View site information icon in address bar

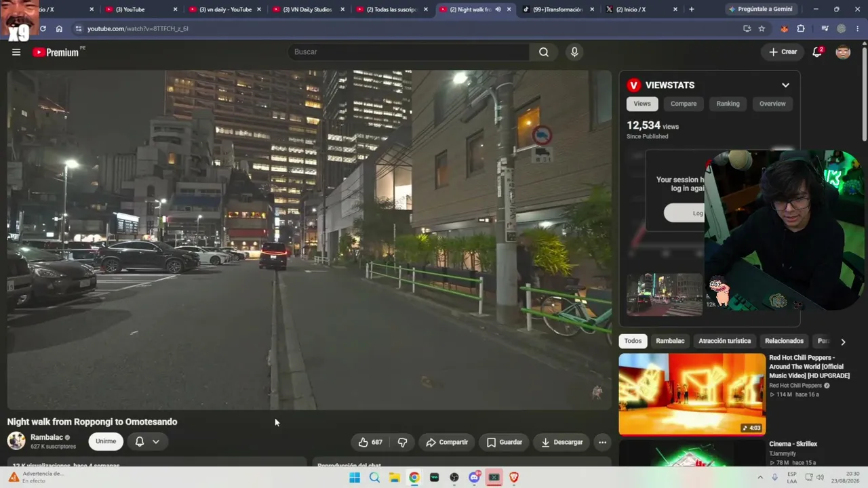pyautogui.click(x=78, y=28)
